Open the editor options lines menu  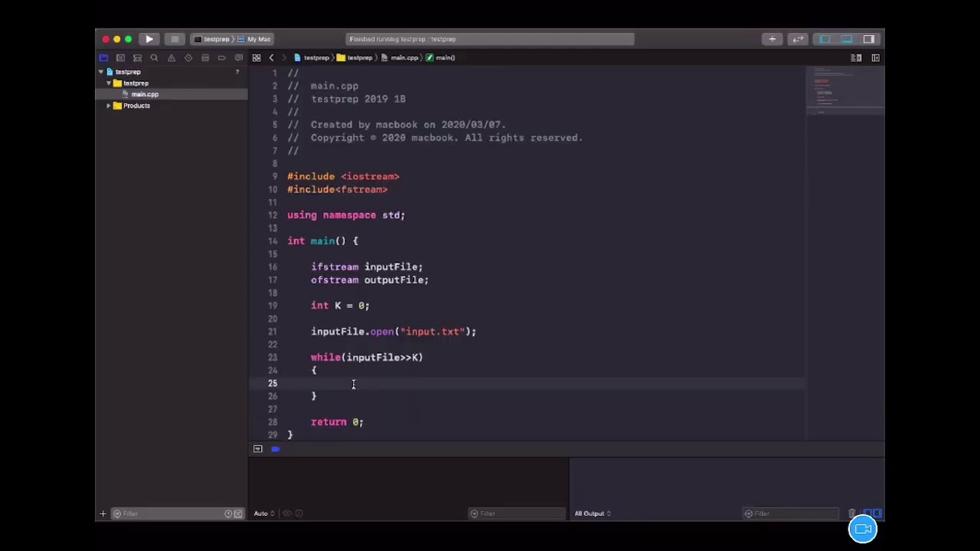(x=857, y=57)
